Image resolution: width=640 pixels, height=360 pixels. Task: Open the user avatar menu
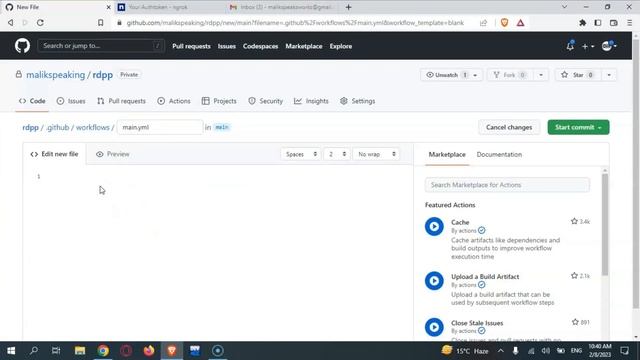click(x=609, y=46)
